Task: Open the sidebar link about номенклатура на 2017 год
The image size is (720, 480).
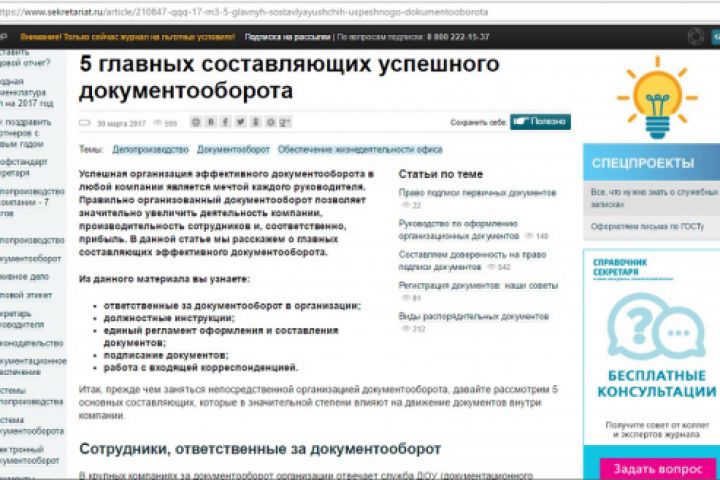Action: point(26,92)
